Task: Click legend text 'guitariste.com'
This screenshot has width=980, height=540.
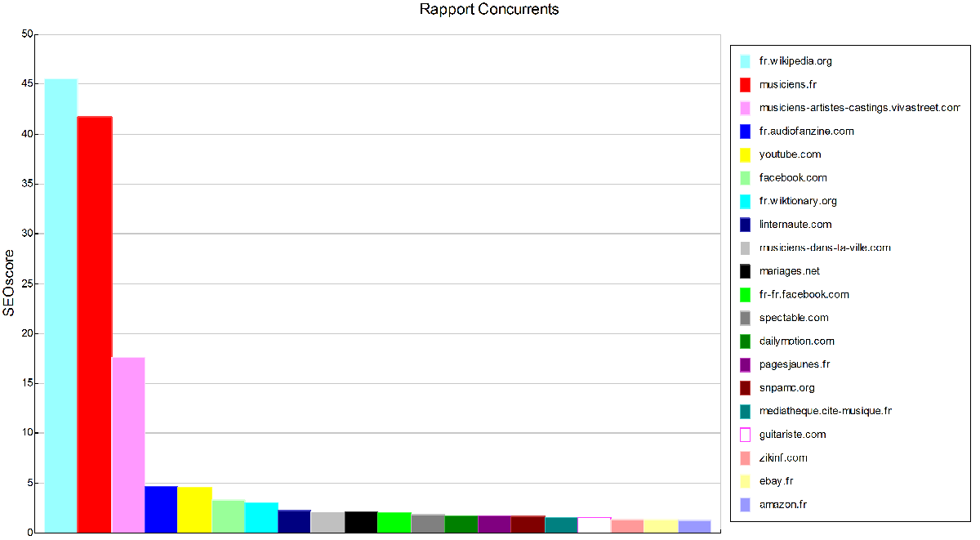Action: pos(792,435)
